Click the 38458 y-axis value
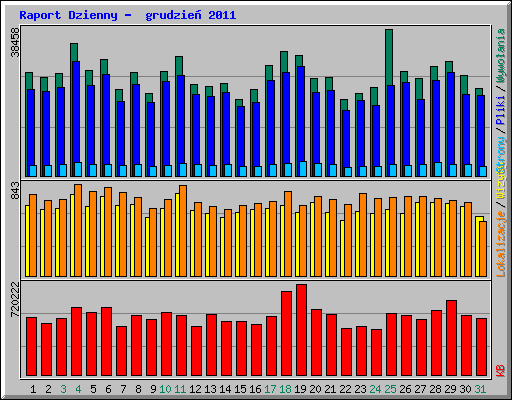512x400 pixels. pyautogui.click(x=16, y=42)
